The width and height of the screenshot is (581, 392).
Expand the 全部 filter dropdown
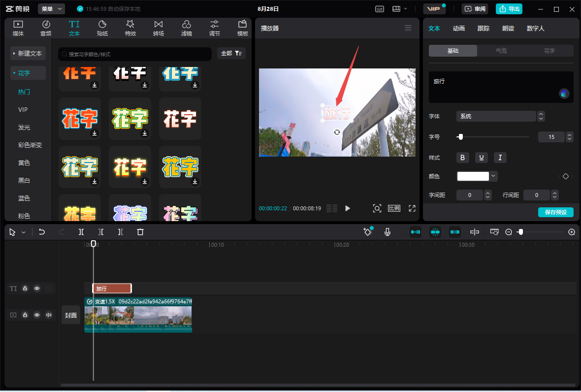231,53
